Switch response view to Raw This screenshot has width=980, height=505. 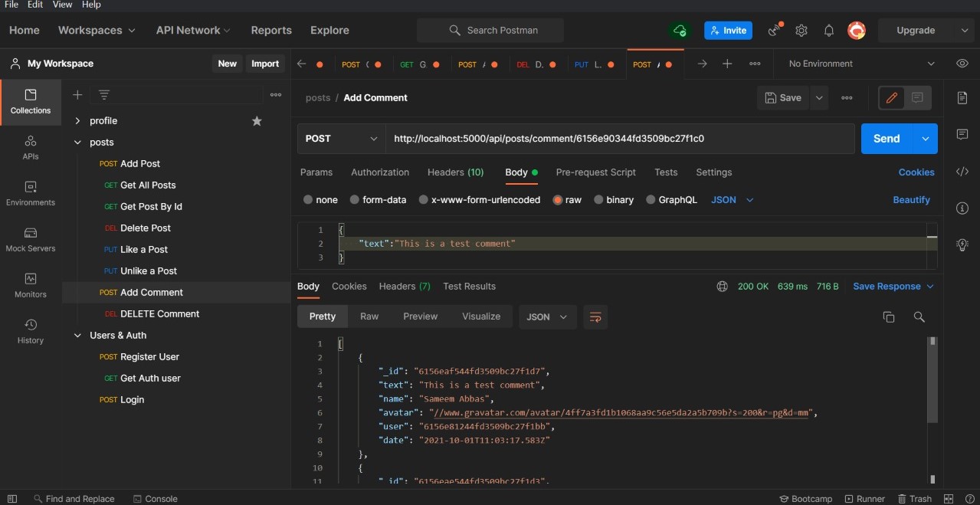[x=369, y=316]
